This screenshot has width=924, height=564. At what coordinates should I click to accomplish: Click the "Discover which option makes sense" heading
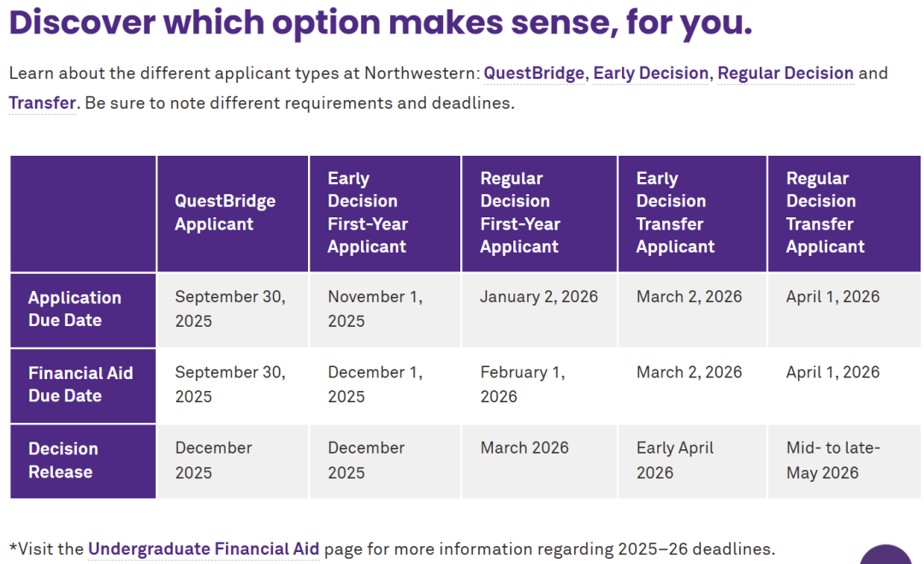pyautogui.click(x=381, y=23)
